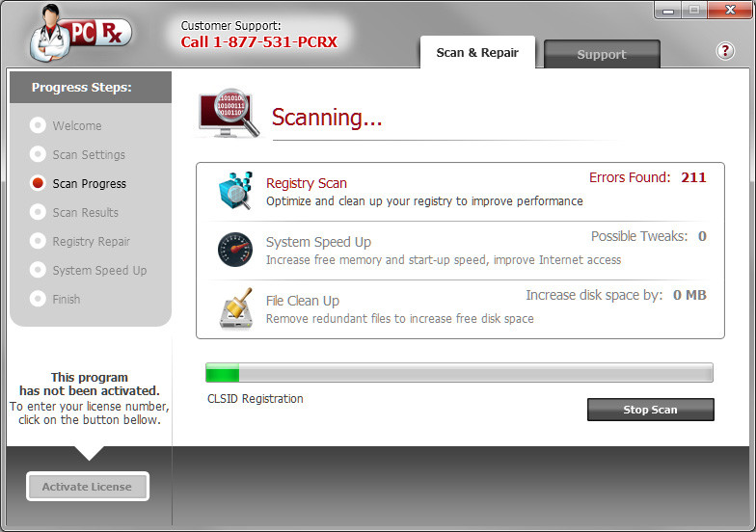The image size is (756, 532).
Task: Click the Scanning monitor magnifier icon
Action: point(229,112)
